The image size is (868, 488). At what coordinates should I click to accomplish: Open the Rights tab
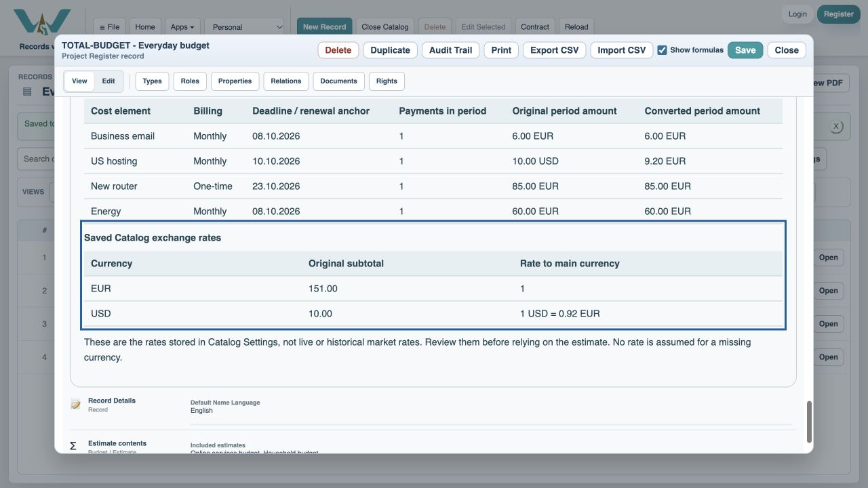click(387, 81)
